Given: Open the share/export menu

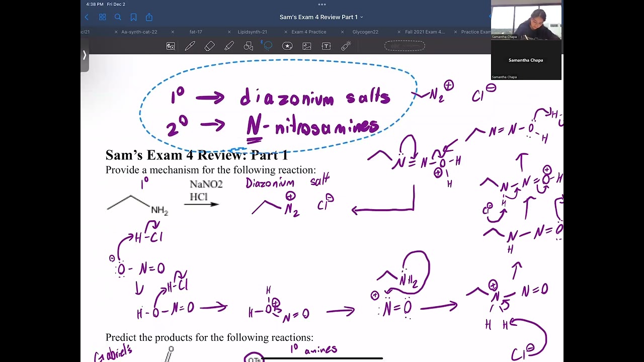Looking at the screenshot, I should coord(149,17).
